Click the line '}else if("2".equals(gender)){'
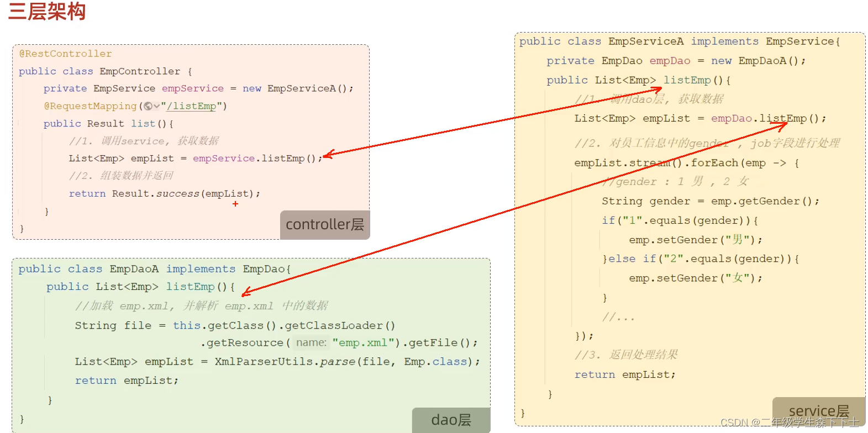Screen dimensions: 868x433 tap(701, 258)
